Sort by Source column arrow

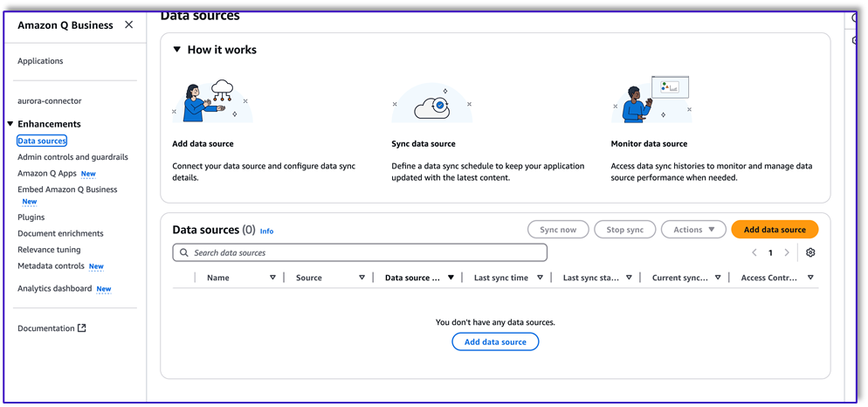362,278
